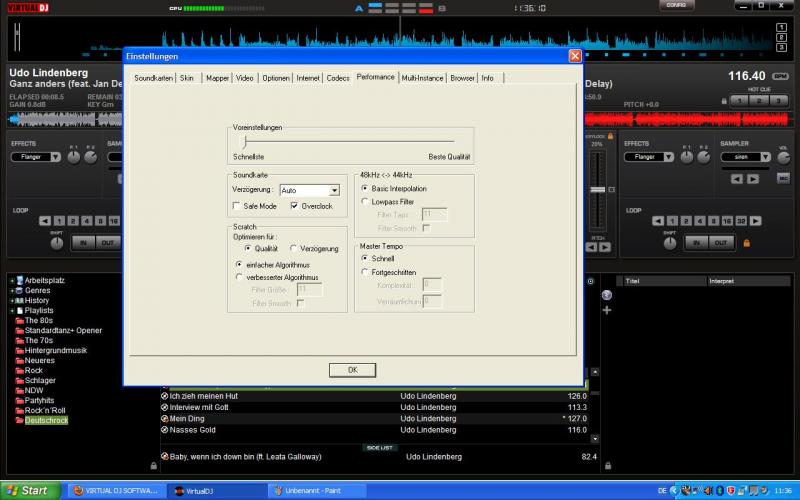The height and width of the screenshot is (500, 800).
Task: Enable the Safe Mode checkbox
Action: (x=236, y=206)
